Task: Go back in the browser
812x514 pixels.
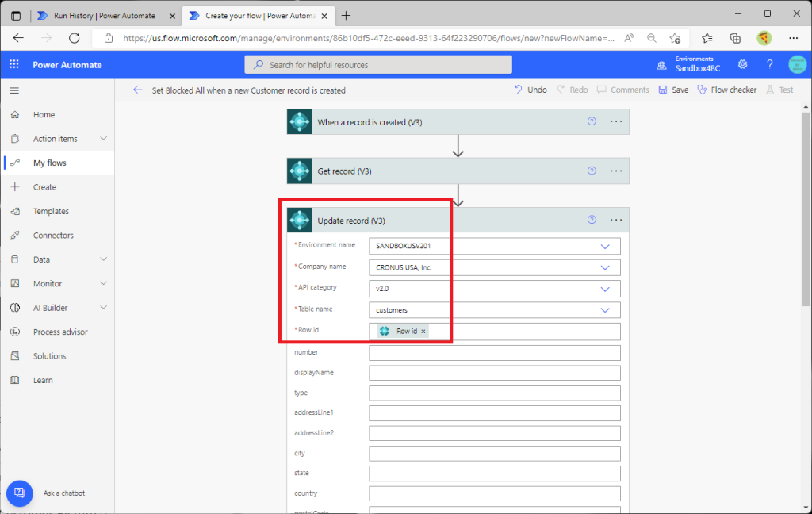Action: point(19,38)
